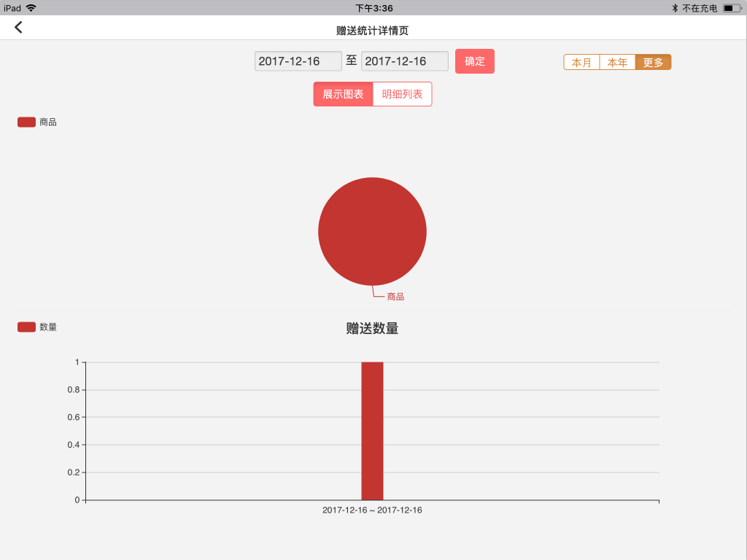
Task: Click the y-axis value 0.4
Action: tap(74, 445)
